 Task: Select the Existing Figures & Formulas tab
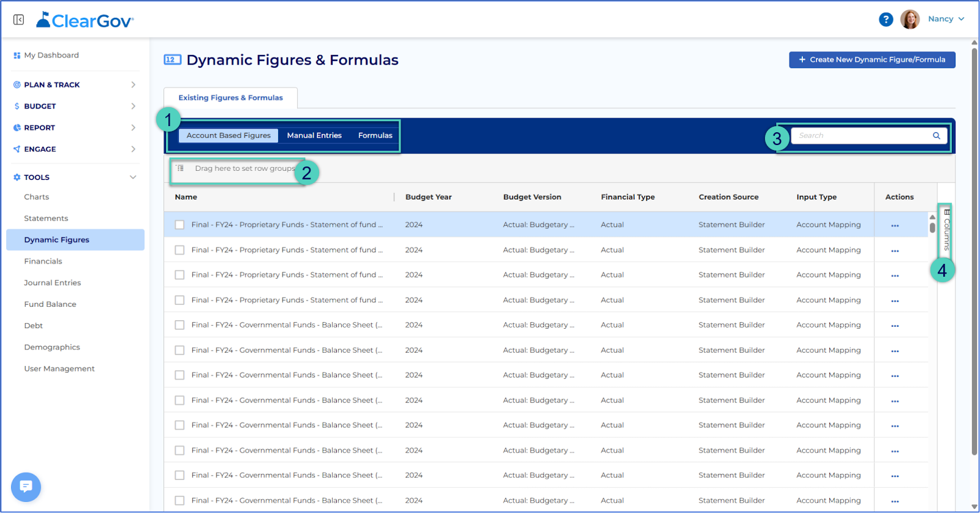[x=230, y=98]
